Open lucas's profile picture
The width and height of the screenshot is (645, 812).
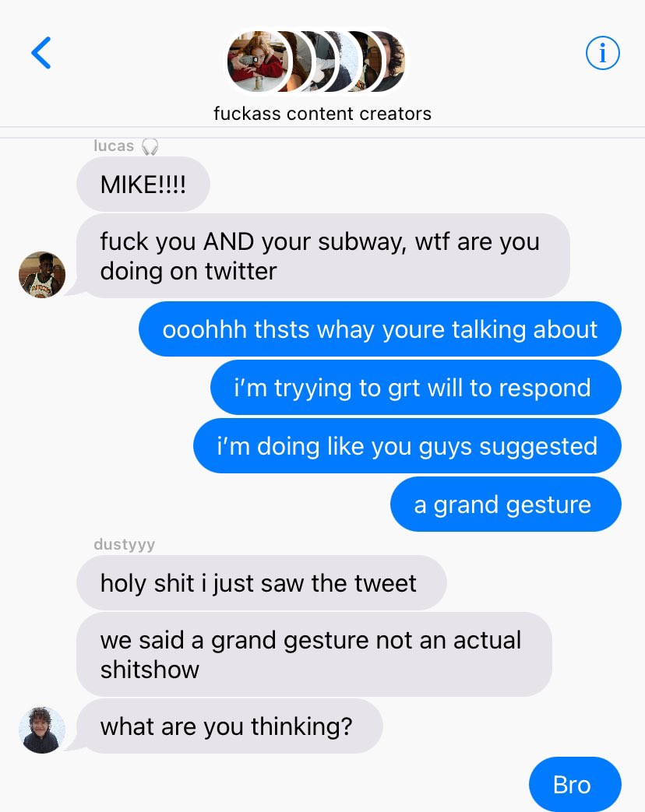(42, 275)
